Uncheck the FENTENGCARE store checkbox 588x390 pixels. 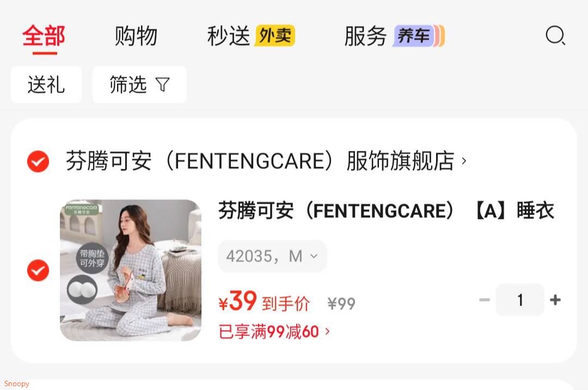38,161
